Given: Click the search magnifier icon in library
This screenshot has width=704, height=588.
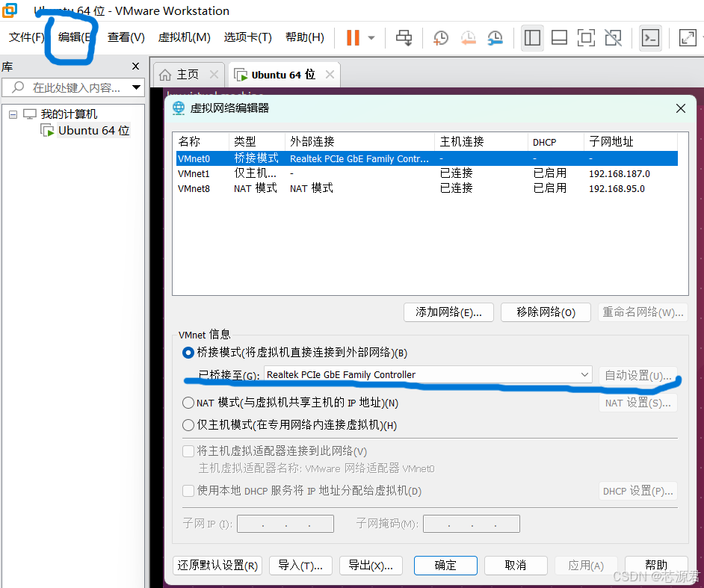Looking at the screenshot, I should click(x=17, y=87).
